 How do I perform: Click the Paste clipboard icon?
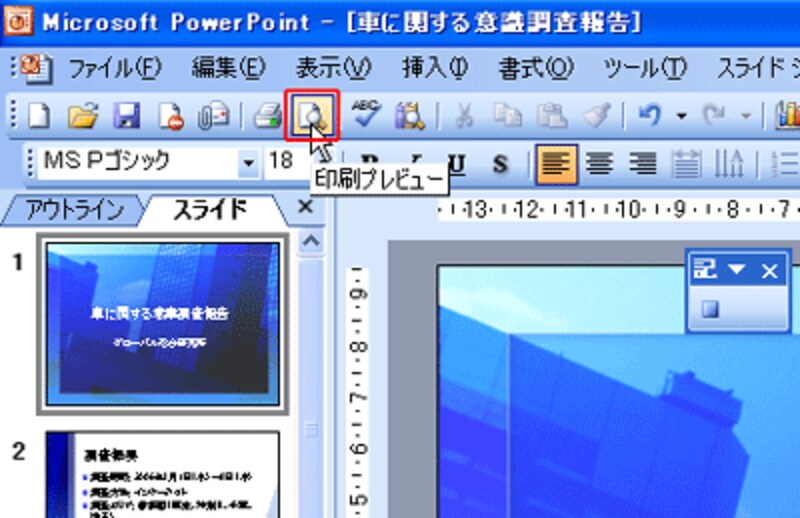(x=552, y=115)
